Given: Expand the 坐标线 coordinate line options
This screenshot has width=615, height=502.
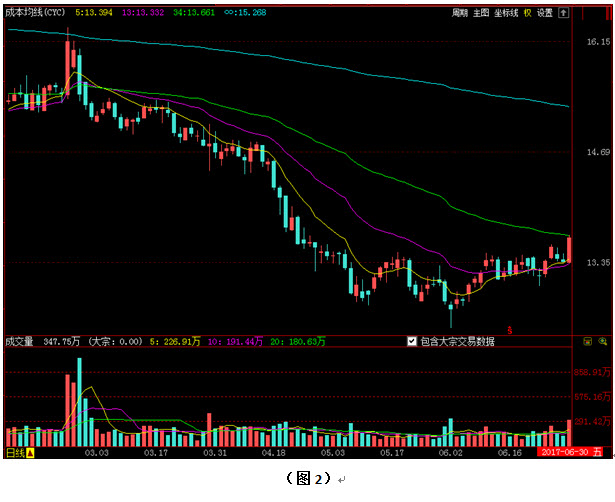Looking at the screenshot, I should tap(506, 14).
